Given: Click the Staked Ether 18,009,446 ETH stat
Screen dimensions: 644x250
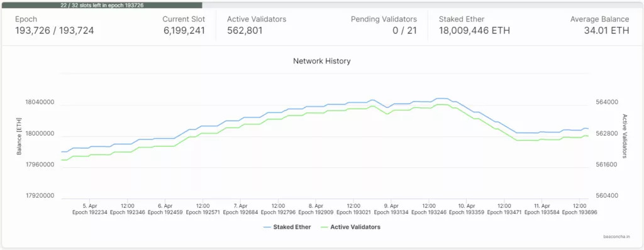Looking at the screenshot, I should pyautogui.click(x=474, y=30).
